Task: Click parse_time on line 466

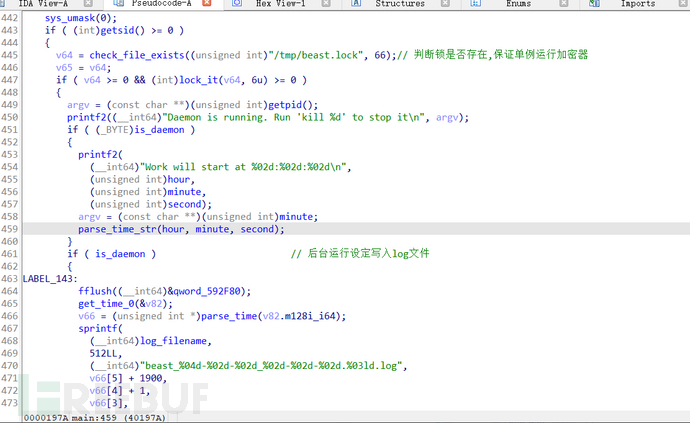Action: 229,316
